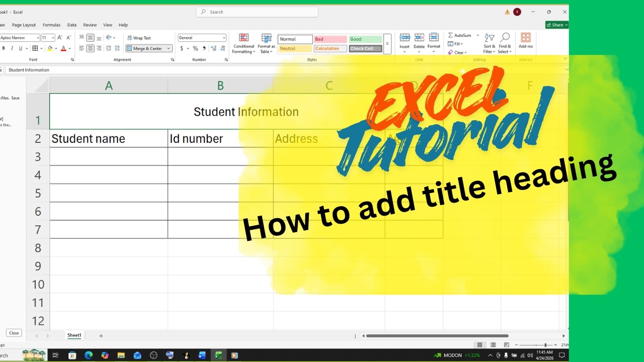Decrease font size icon
The image size is (644, 362).
click(68, 38)
